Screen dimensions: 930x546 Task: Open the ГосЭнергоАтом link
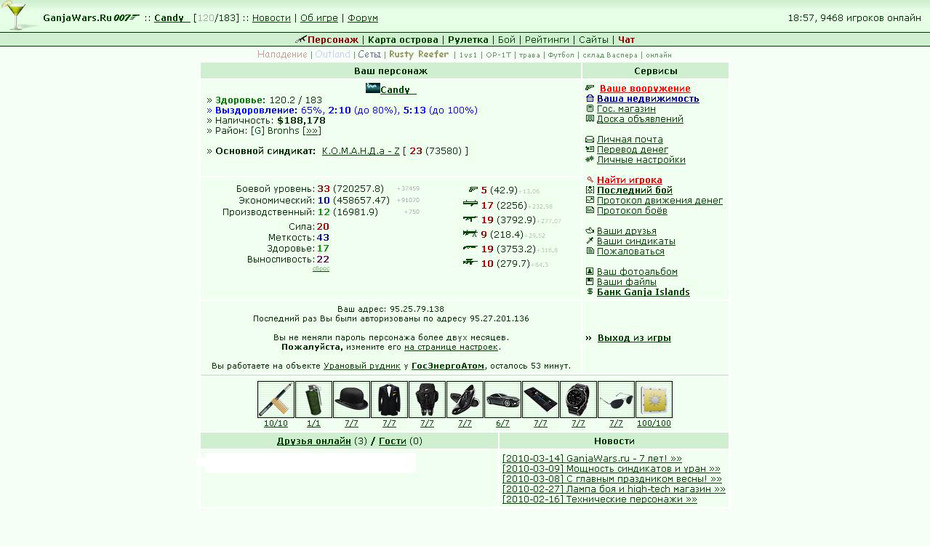pos(448,366)
